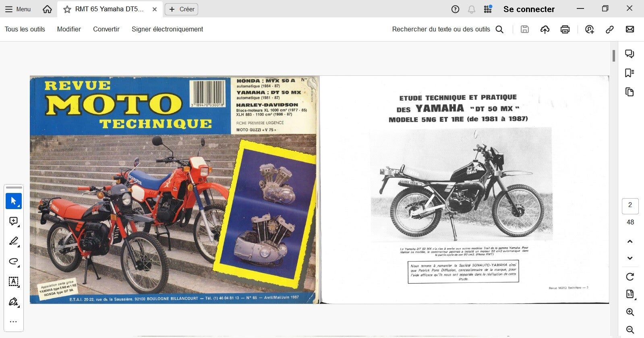
Task: Click the Yamaha DT 50 MX photo
Action: [x=462, y=185]
